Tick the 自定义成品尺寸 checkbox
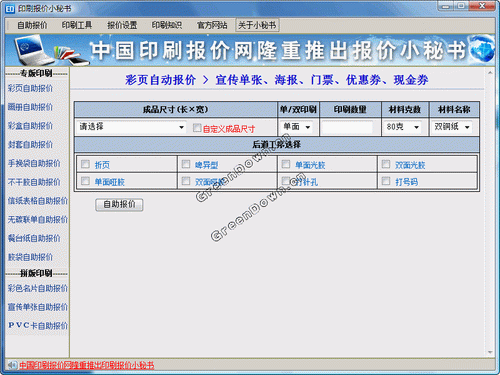 tap(197, 128)
